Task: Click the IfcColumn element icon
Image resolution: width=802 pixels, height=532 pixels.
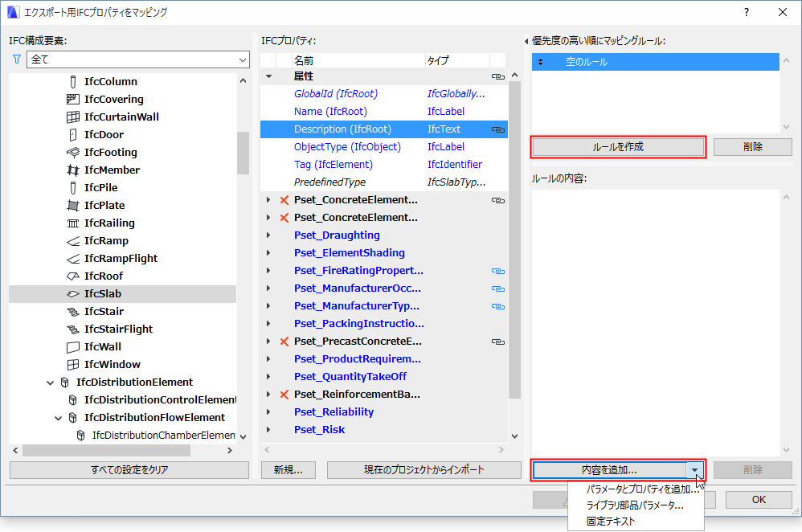Action: point(73,82)
